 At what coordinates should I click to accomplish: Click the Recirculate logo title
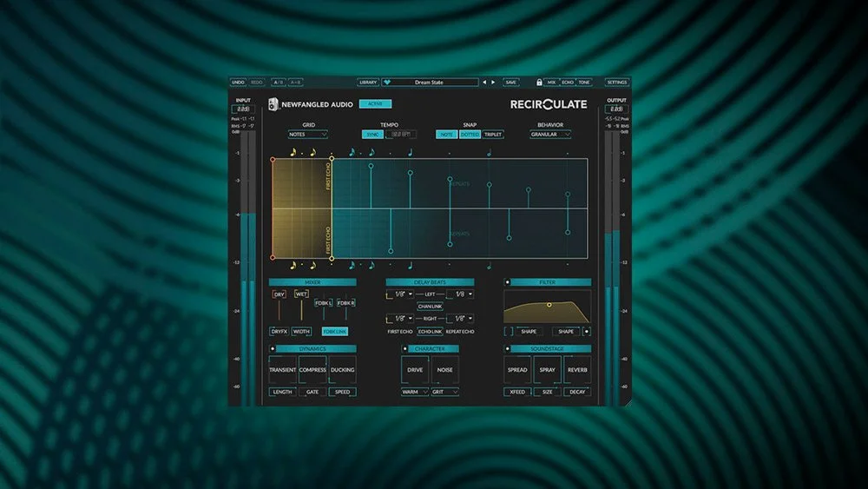coord(549,104)
